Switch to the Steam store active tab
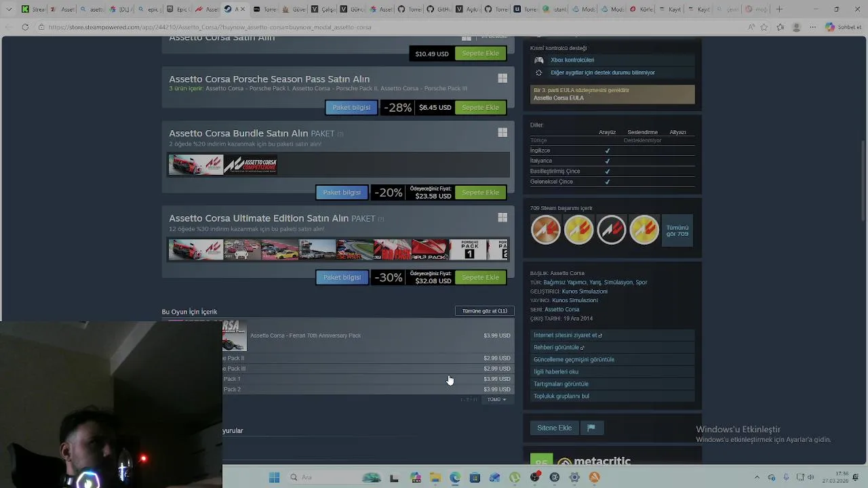Image resolution: width=868 pixels, height=488 pixels. (x=235, y=9)
